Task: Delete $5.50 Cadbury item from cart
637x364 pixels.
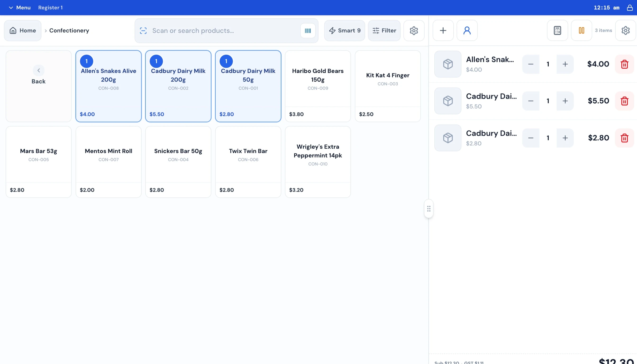Action: point(624,101)
